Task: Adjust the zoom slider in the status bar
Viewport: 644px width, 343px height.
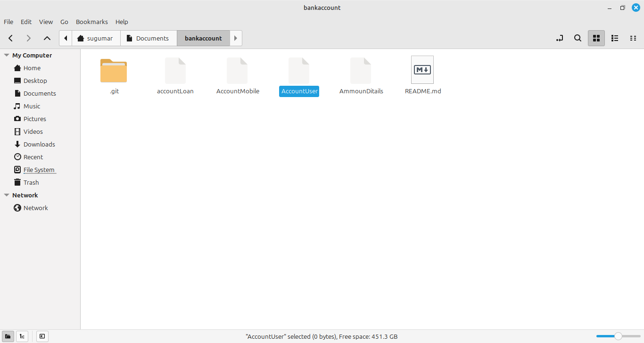Action: click(618, 336)
